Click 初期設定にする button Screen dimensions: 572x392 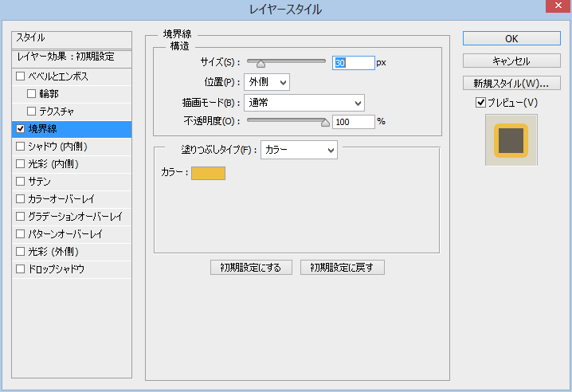[x=251, y=268]
